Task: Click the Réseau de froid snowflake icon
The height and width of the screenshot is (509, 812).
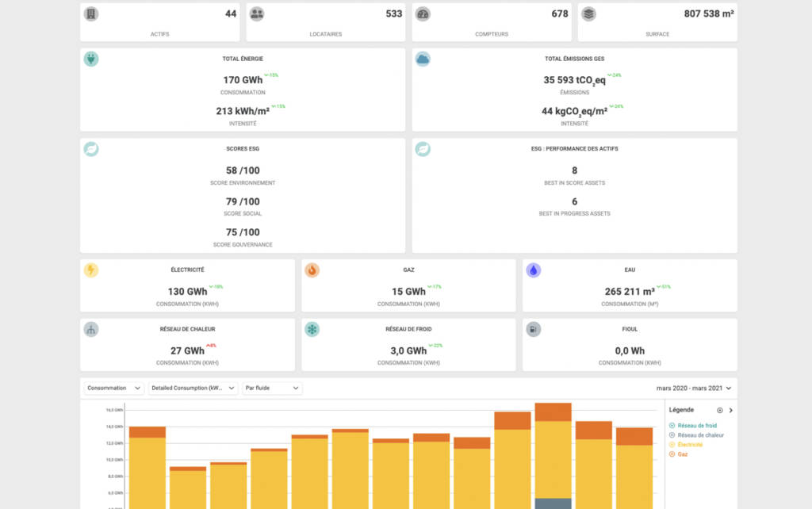Action: [312, 330]
